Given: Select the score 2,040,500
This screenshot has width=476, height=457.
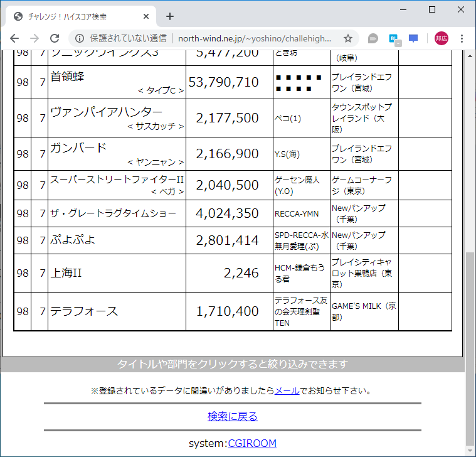Looking at the screenshot, I should (x=228, y=185).
